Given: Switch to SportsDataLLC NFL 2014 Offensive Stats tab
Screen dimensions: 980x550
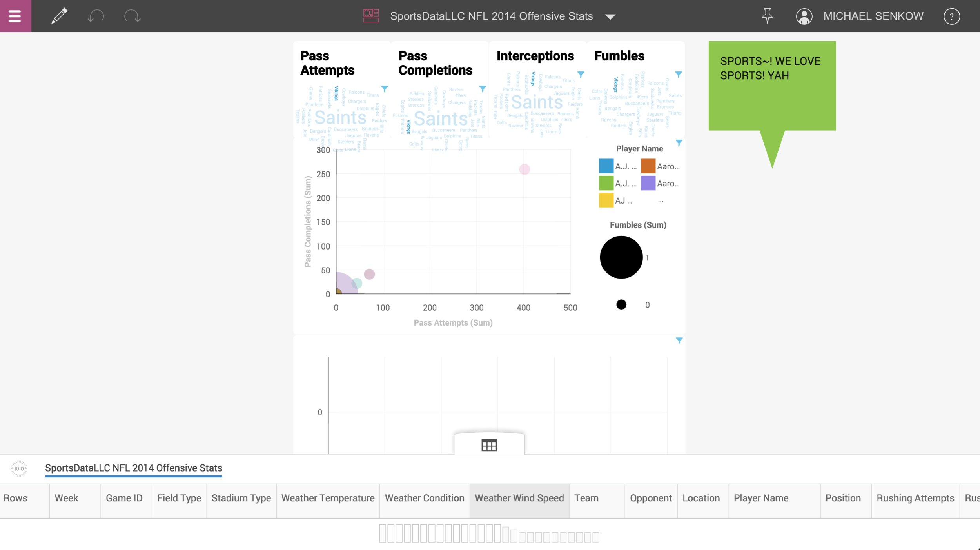Looking at the screenshot, I should coord(134,468).
